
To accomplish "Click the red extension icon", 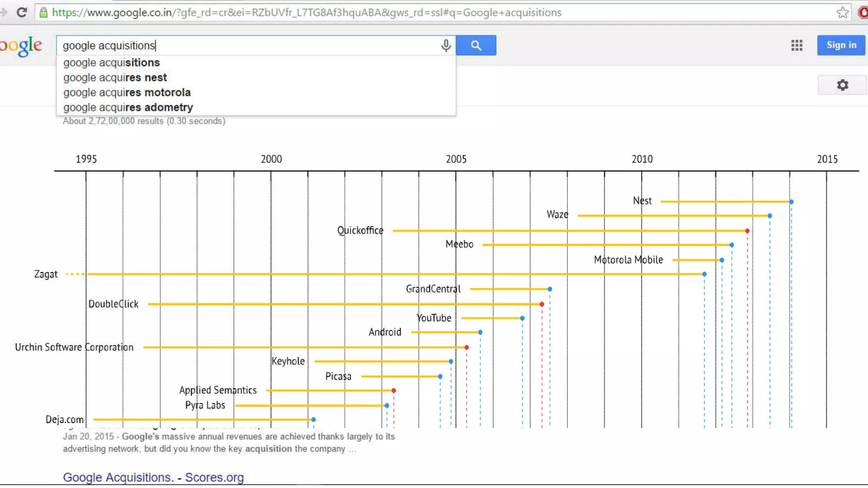I will point(863,12).
